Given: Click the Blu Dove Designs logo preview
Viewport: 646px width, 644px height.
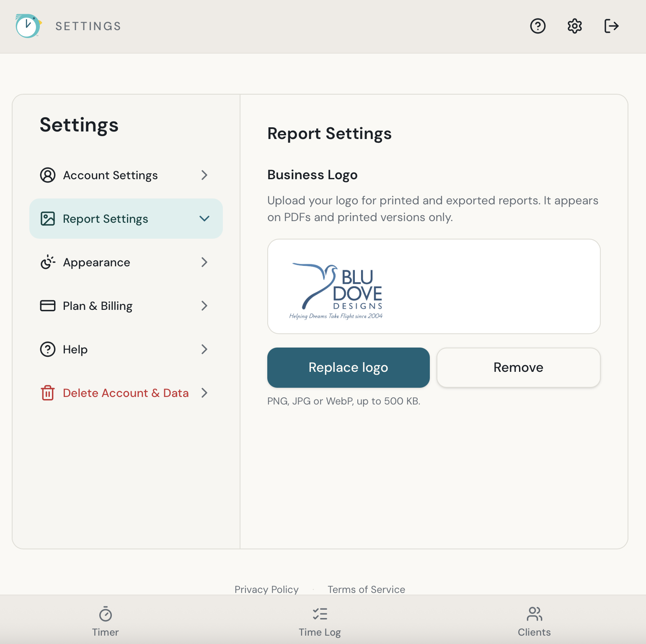Looking at the screenshot, I should (x=336, y=291).
